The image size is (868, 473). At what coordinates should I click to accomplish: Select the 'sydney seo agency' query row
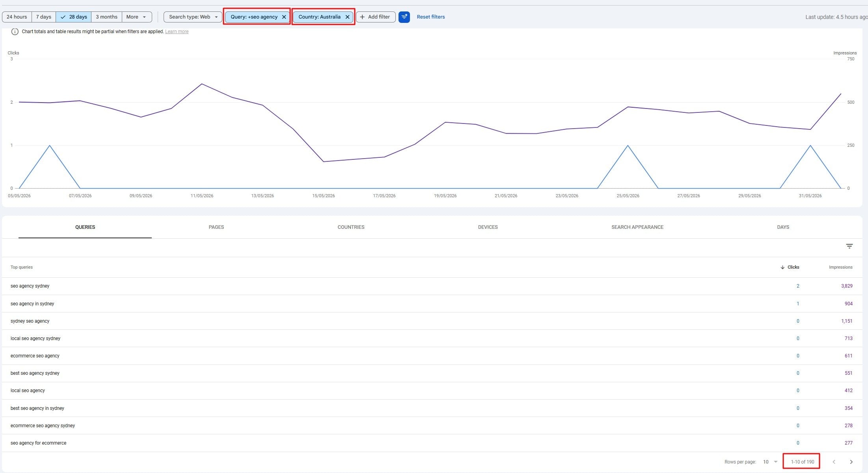432,321
